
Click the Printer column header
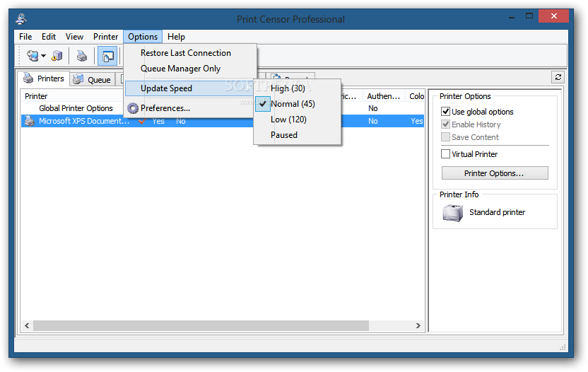coord(71,96)
